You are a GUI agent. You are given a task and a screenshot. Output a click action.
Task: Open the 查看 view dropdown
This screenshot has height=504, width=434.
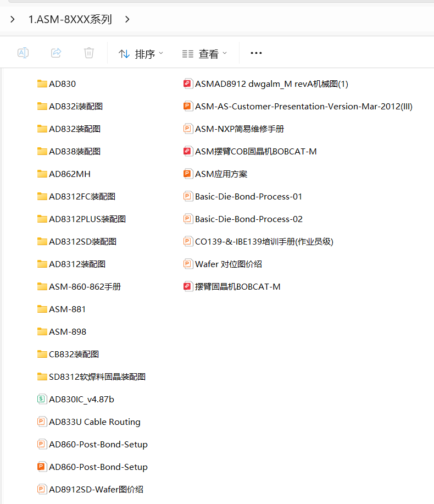[204, 54]
